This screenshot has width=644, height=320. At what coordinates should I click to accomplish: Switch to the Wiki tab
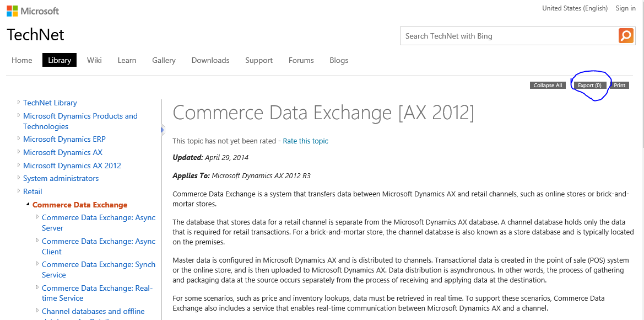pyautogui.click(x=94, y=60)
